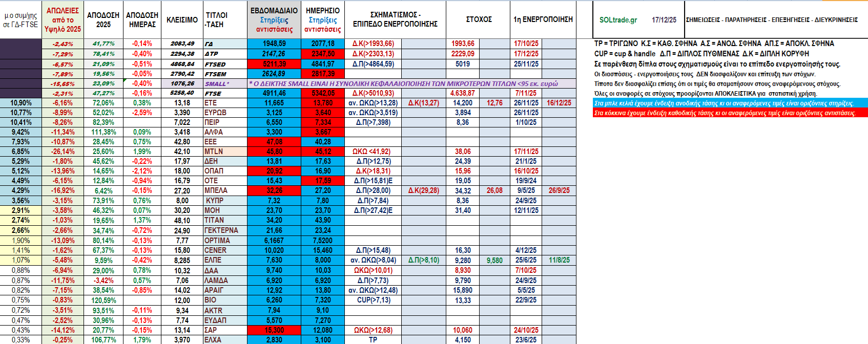Select the ΕΤΕ ticker cell
Image resolution: width=868 pixels, height=344 pixels.
(224, 103)
